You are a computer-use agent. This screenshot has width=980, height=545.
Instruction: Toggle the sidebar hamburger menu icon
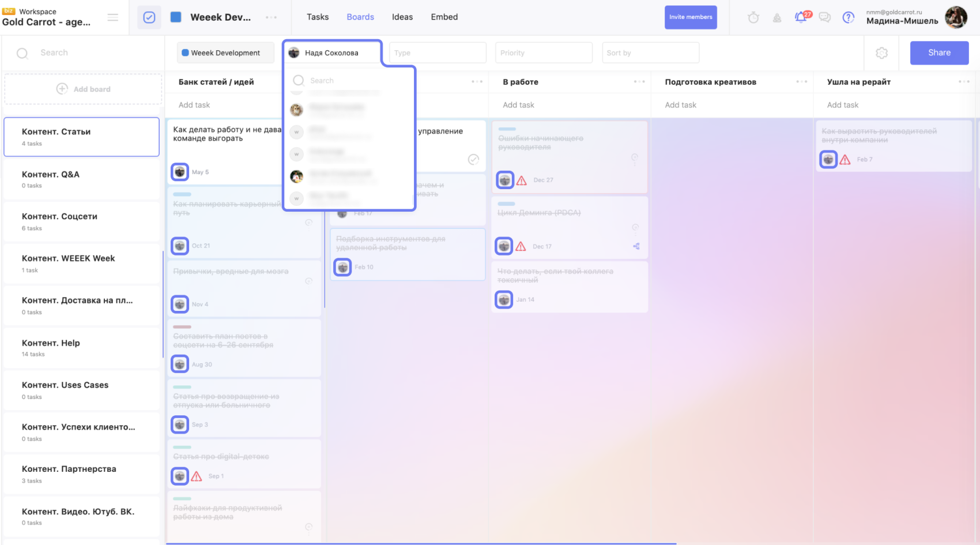tap(113, 18)
